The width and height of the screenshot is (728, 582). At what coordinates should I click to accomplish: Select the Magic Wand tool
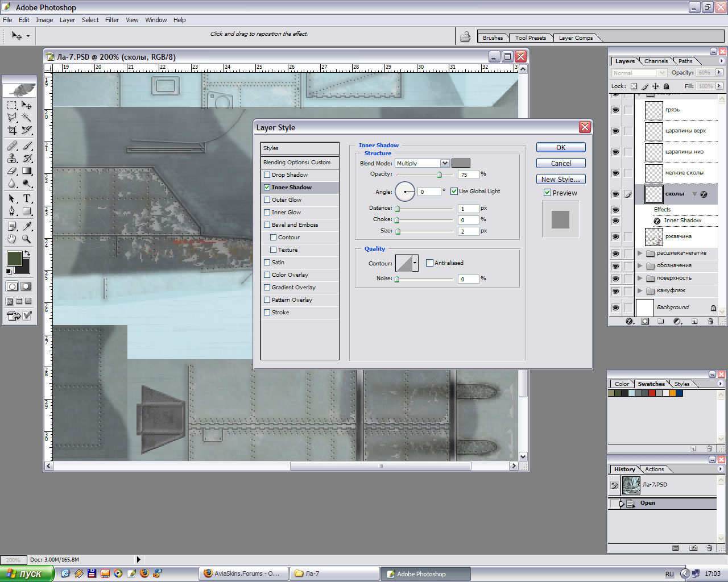coord(26,118)
